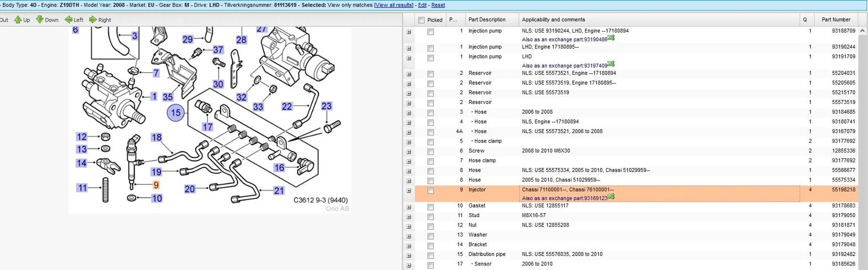Image resolution: width=868 pixels, height=270 pixels.
Task: Click the Edit link in filter bar
Action: (422, 5)
